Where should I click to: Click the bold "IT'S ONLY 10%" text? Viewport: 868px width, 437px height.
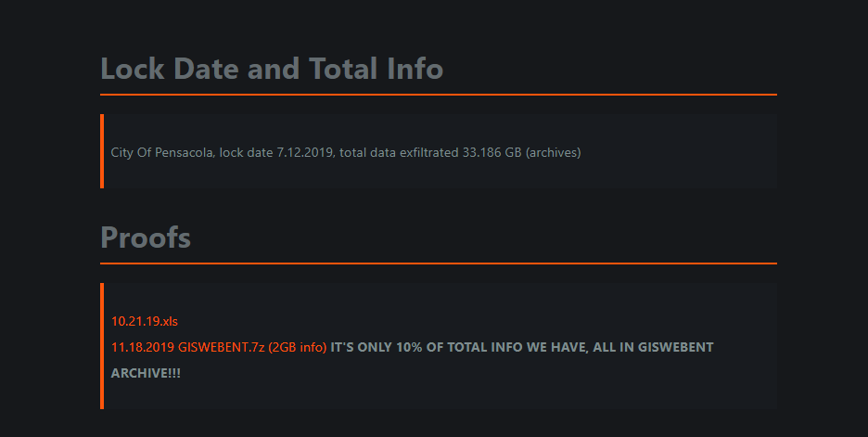[x=377, y=347]
